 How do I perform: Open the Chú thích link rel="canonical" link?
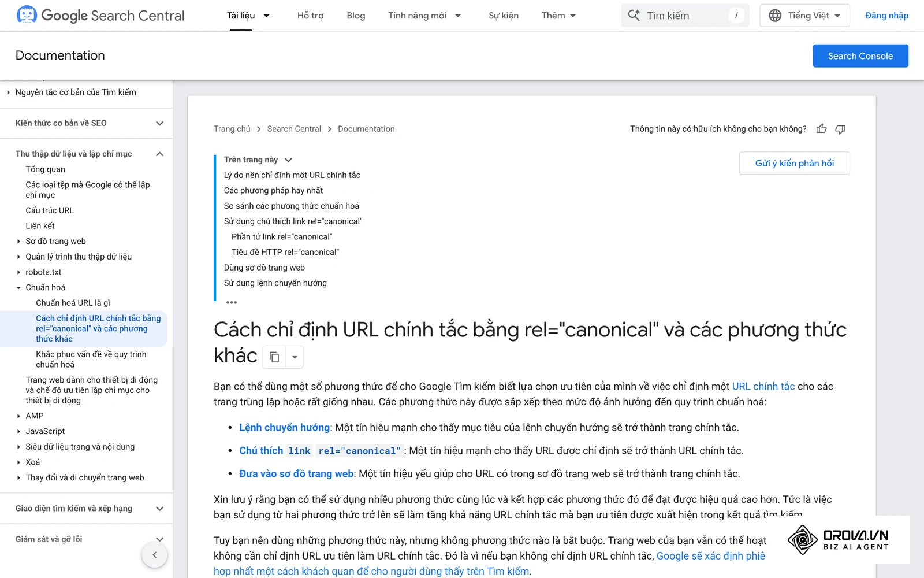click(x=321, y=450)
